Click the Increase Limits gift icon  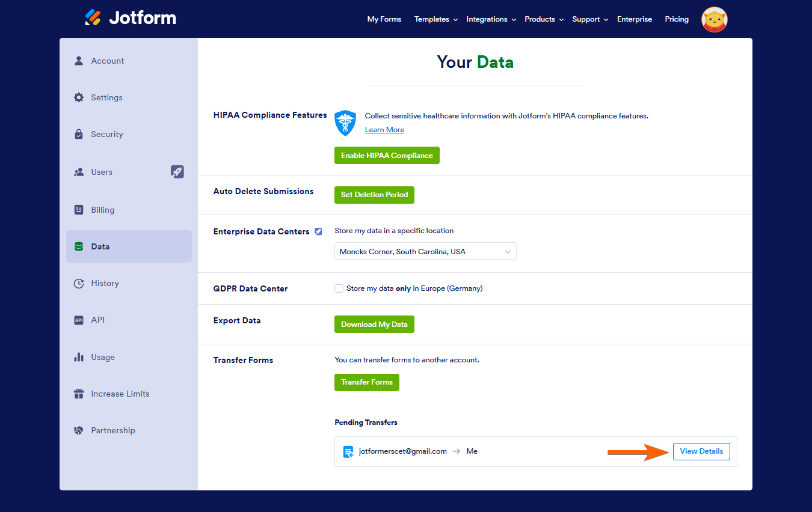pyautogui.click(x=79, y=394)
